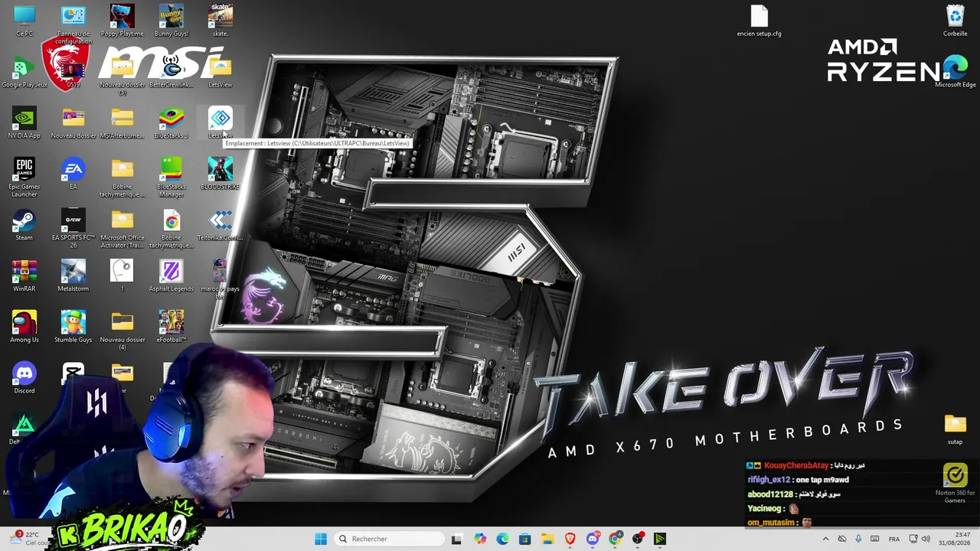Open the sutap folder
This screenshot has width=980, height=551.
pyautogui.click(x=955, y=429)
